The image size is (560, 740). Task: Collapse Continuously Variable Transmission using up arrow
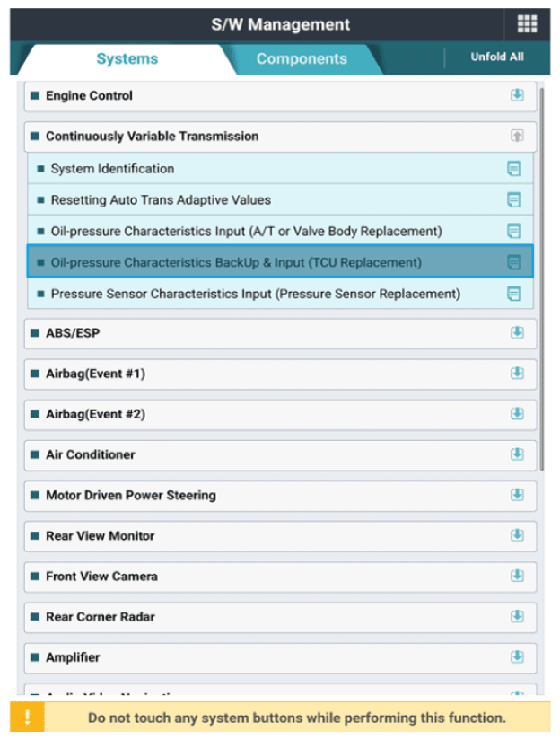[x=517, y=136]
